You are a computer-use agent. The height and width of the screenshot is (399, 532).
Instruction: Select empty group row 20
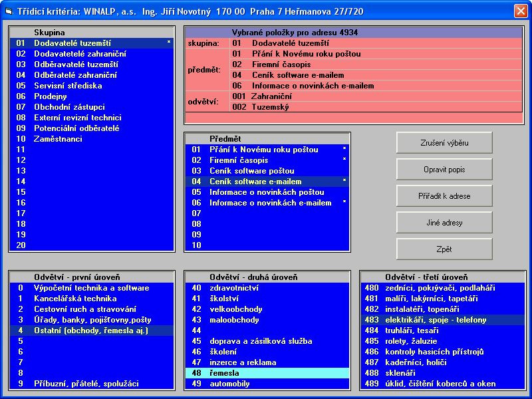tap(92, 245)
